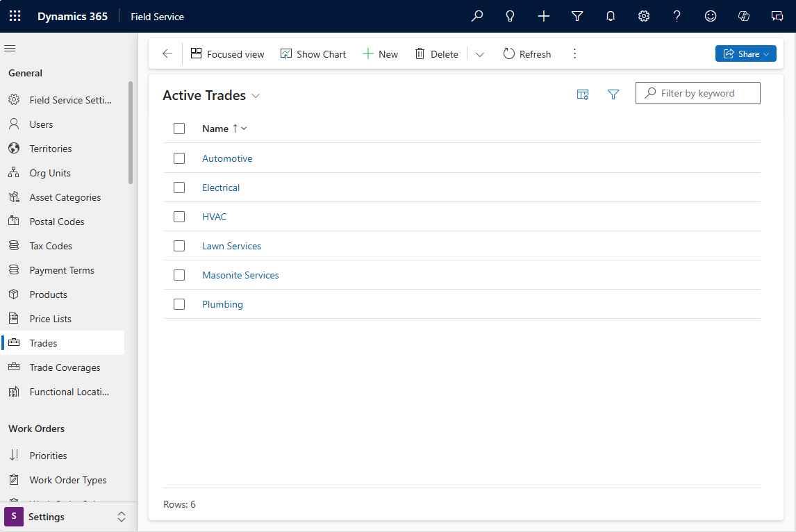
Task: Open the notifications bell
Action: click(611, 16)
